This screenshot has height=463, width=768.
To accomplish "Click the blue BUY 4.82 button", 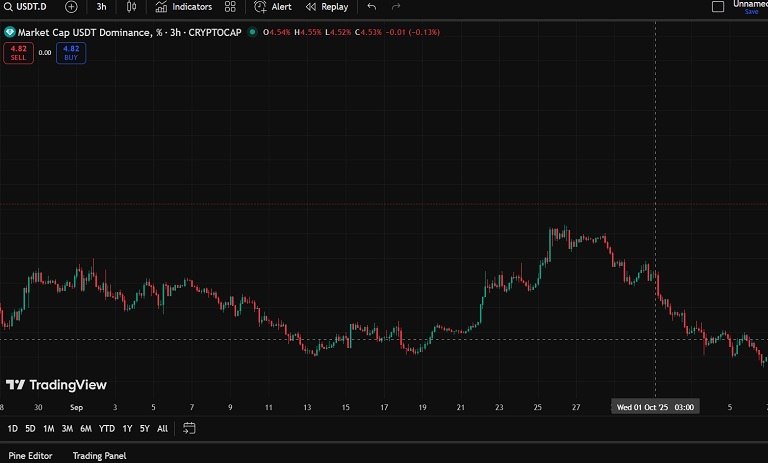I will point(71,53).
